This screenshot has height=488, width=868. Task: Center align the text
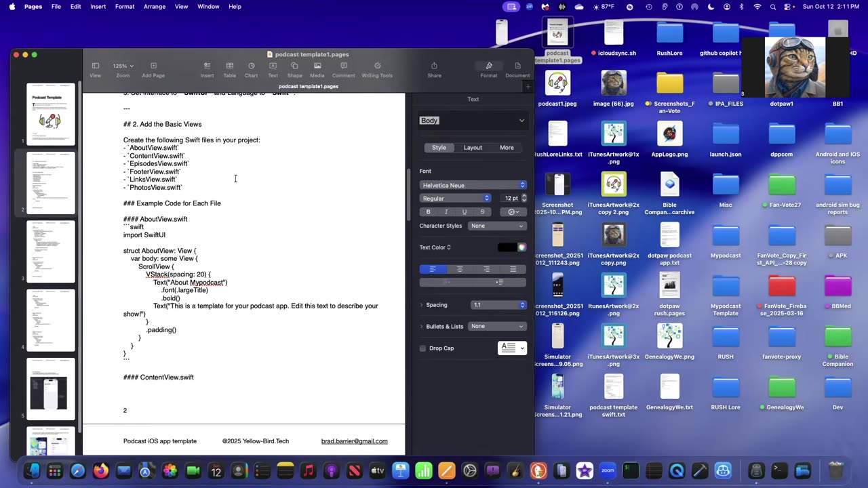point(459,269)
